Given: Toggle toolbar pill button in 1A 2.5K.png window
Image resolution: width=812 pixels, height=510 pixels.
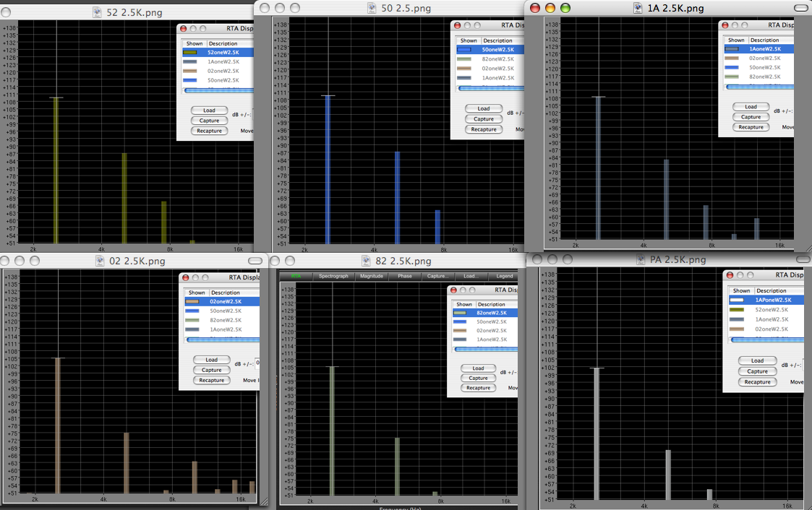Looking at the screenshot, I should click(800, 8).
